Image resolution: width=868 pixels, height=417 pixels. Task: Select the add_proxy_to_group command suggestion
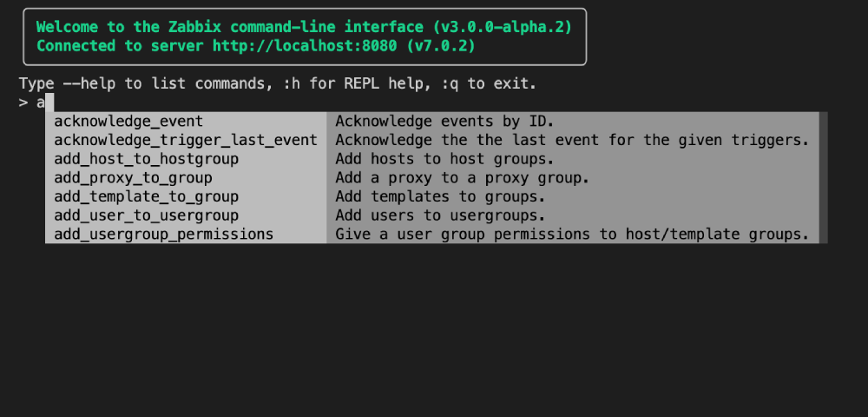tap(133, 178)
